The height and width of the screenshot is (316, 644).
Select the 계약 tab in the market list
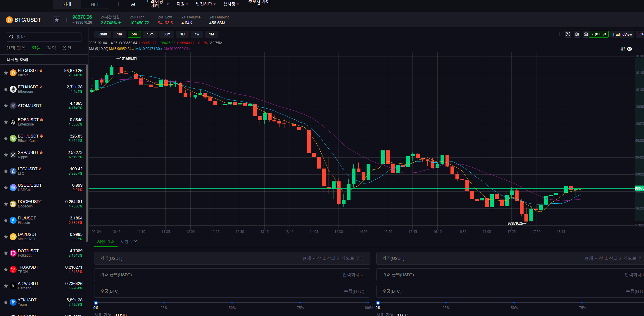pos(51,48)
